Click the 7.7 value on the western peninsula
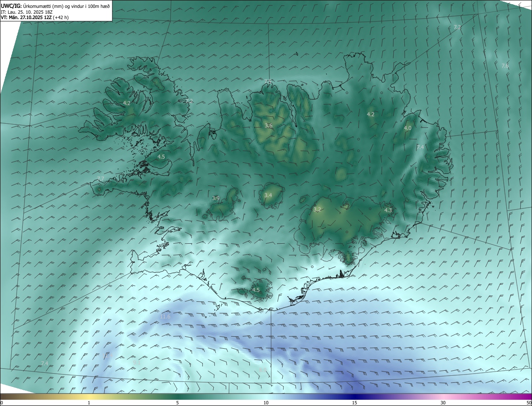Viewport: 532px width, 406px height. pyautogui.click(x=101, y=179)
